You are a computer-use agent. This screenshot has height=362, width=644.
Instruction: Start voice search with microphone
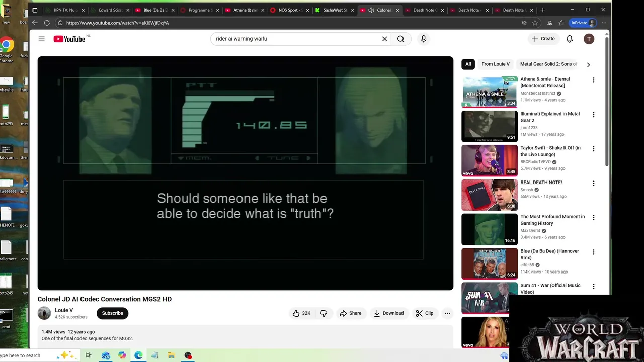coord(424,39)
